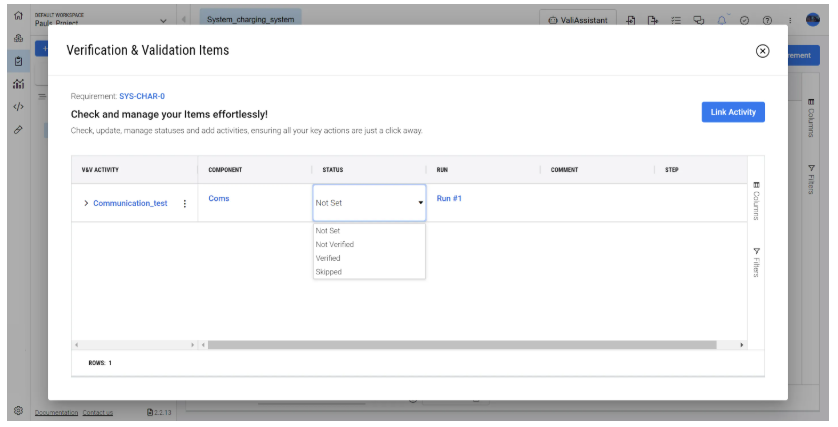The image size is (838, 427).
Task: Choose the Verified status option
Action: (328, 258)
